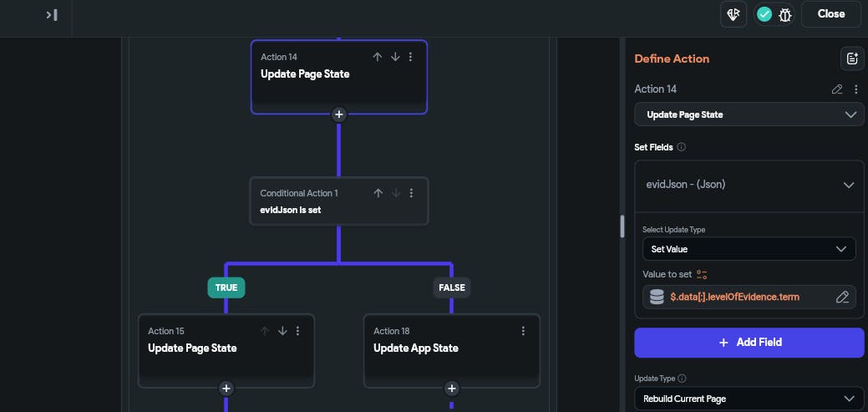Click the Define Action heading

672,58
